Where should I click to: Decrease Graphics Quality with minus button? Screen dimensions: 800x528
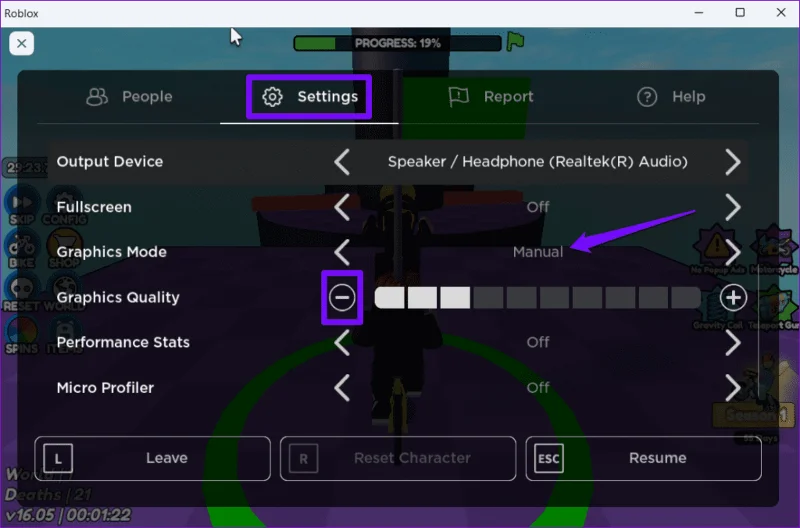pos(342,297)
